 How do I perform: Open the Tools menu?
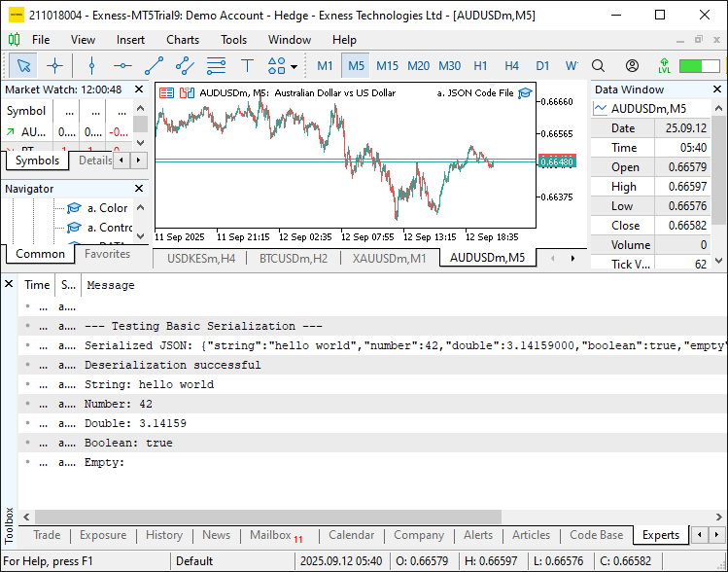pyautogui.click(x=233, y=40)
